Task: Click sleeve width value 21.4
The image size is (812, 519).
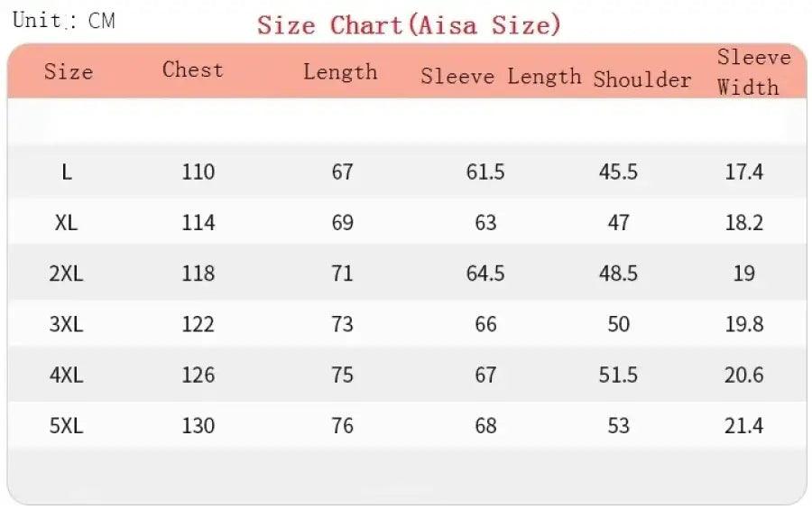Action: click(744, 425)
